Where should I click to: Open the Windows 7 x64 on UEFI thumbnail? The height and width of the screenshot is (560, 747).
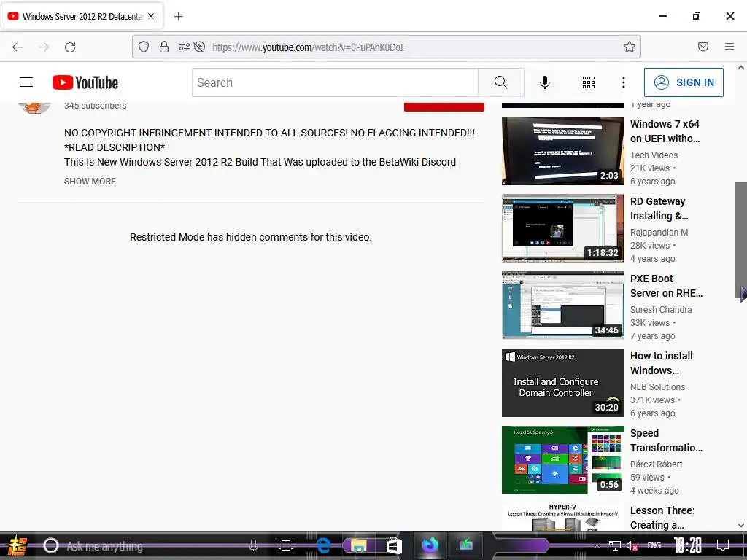562,150
